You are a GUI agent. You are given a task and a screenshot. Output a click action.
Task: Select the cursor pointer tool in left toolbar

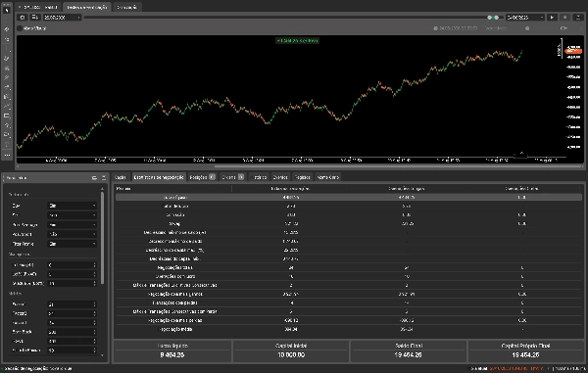tap(7, 10)
